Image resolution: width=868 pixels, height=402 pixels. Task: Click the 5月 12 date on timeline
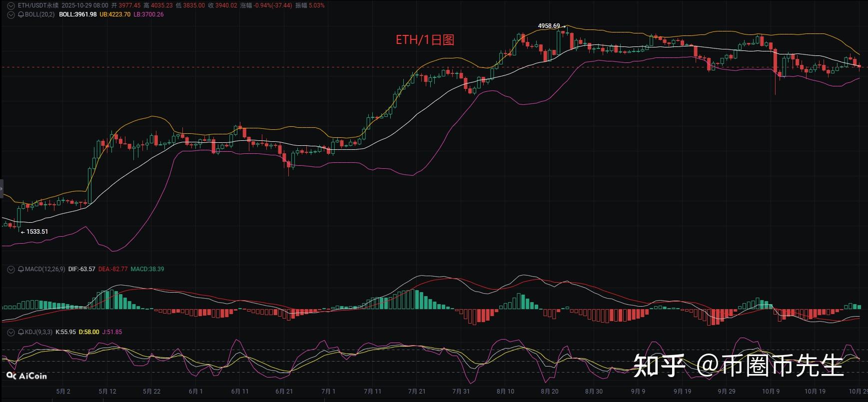click(x=107, y=392)
